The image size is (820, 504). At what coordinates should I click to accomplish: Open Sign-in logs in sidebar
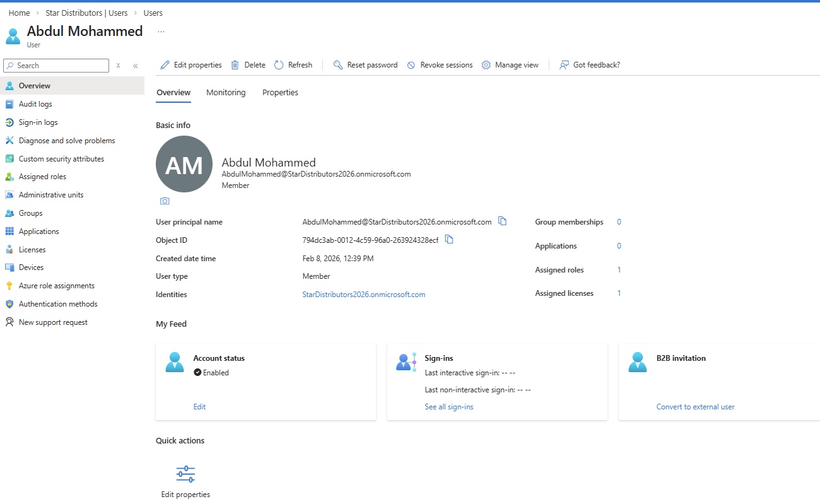click(x=38, y=122)
